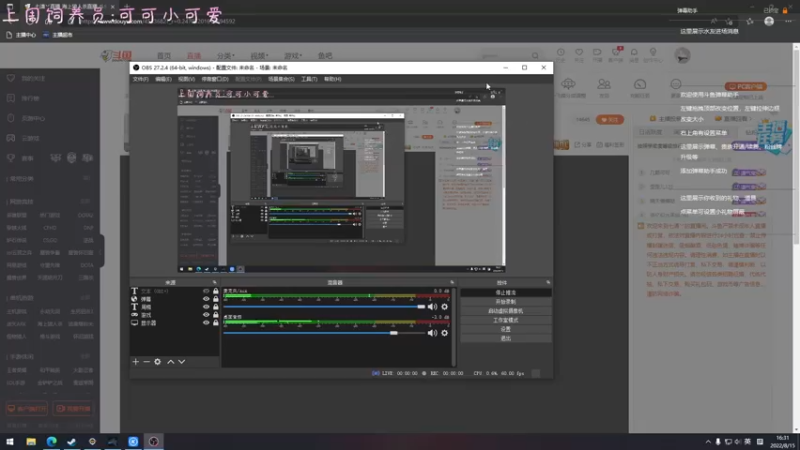Unlock the display capture source

point(216,322)
